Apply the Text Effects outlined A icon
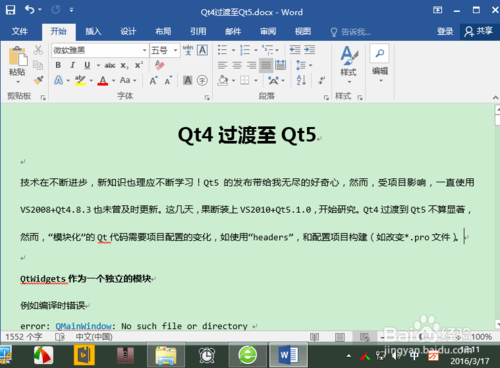Viewport: 500px width, 368px height. click(x=58, y=80)
